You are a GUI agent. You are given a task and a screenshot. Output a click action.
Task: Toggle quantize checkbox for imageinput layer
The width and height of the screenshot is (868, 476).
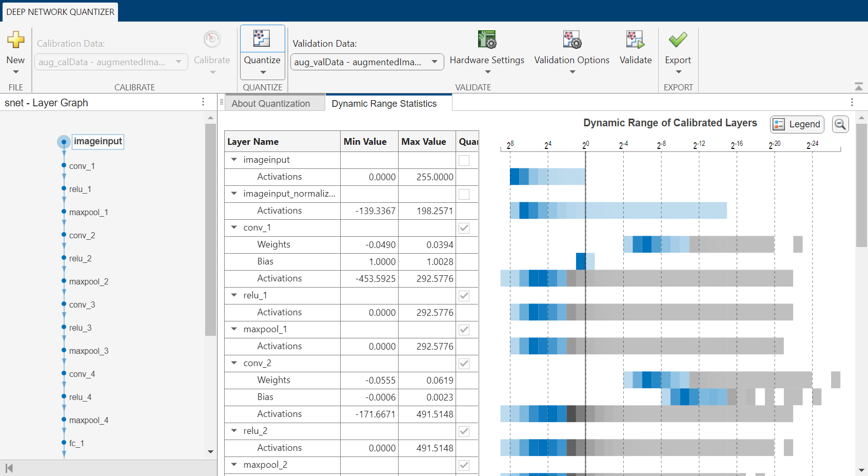464,160
